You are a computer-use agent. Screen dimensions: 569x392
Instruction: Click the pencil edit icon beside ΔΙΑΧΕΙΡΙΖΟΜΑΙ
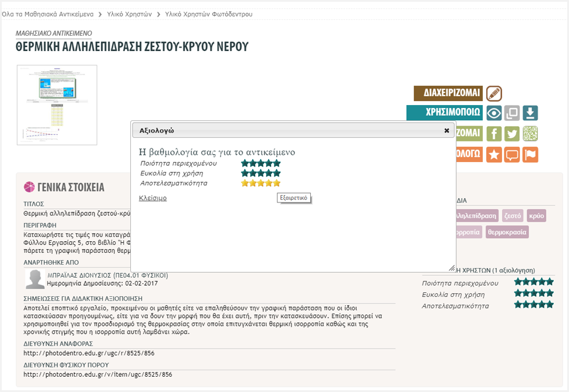coord(494,93)
